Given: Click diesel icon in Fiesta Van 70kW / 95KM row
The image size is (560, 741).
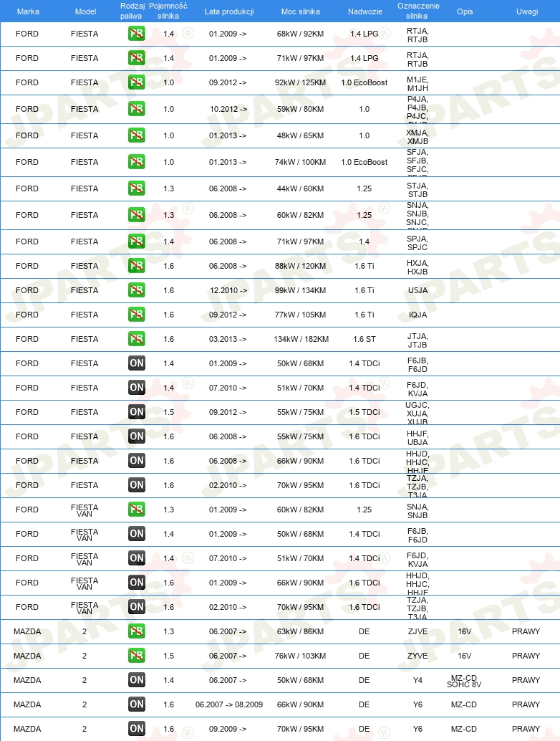Looking at the screenshot, I should 137,607.
